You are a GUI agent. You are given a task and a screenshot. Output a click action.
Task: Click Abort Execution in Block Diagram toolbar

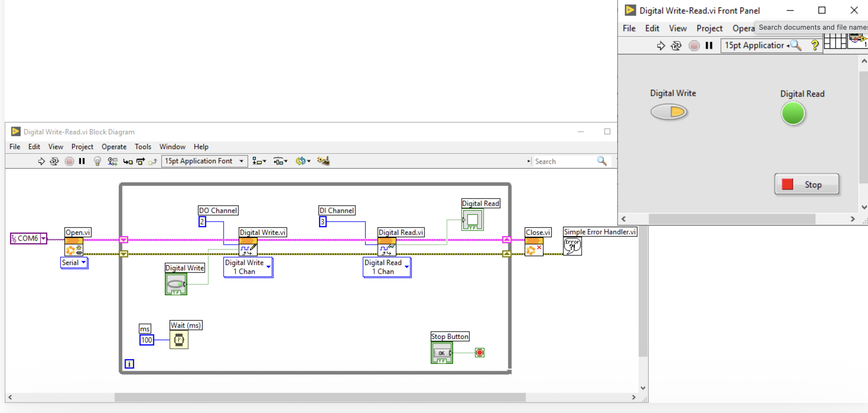coord(69,161)
